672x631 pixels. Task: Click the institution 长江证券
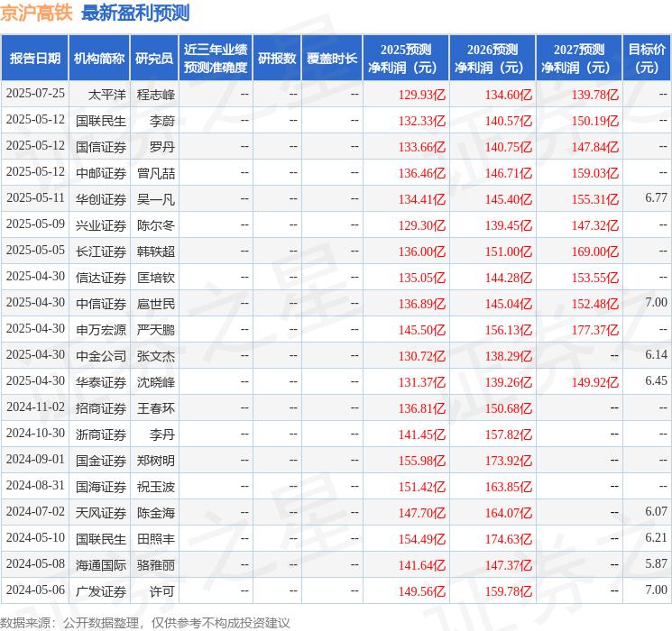pos(101,251)
